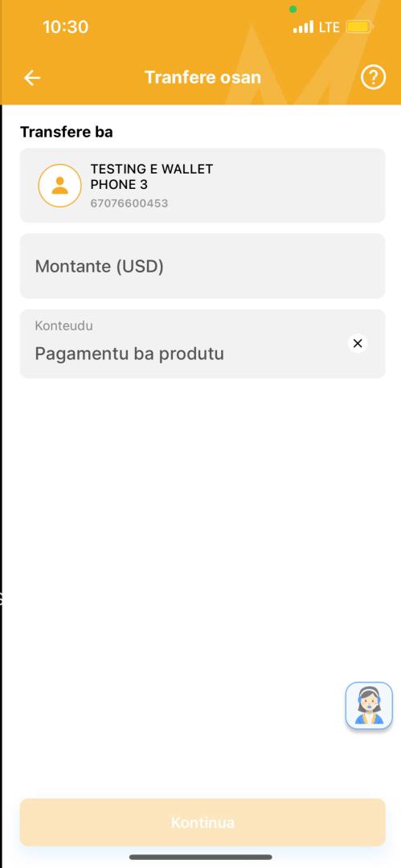Select the TESTING E WALLET PHONE 3 recipient card
The image size is (401, 868).
(x=203, y=186)
